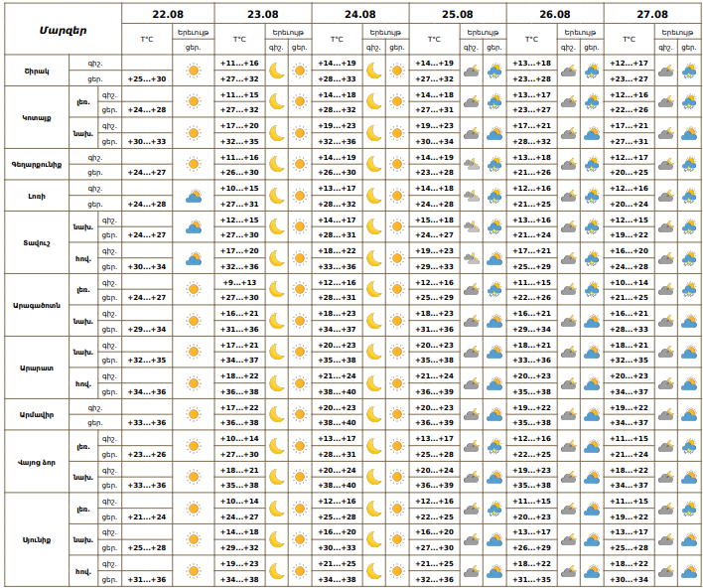The height and width of the screenshot is (588, 703).
Task: Select the 25.08 date column header
Action: pyautogui.click(x=458, y=14)
